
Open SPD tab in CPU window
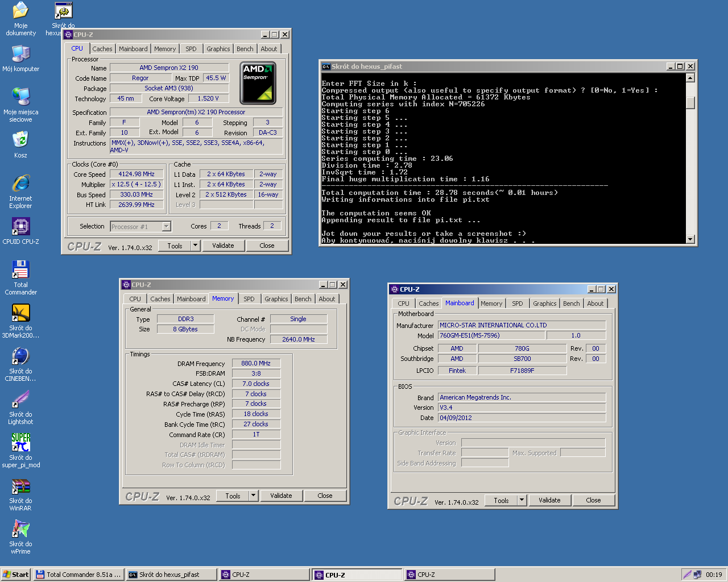(x=191, y=49)
